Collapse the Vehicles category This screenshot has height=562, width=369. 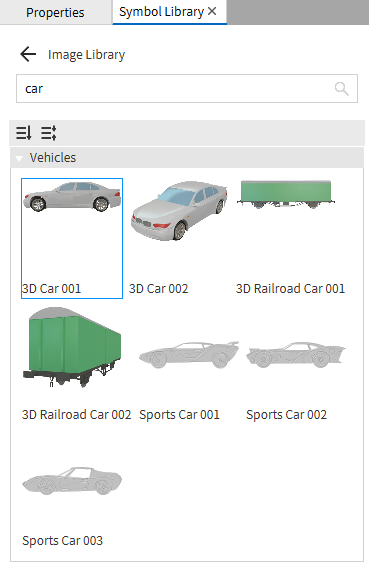[19, 158]
